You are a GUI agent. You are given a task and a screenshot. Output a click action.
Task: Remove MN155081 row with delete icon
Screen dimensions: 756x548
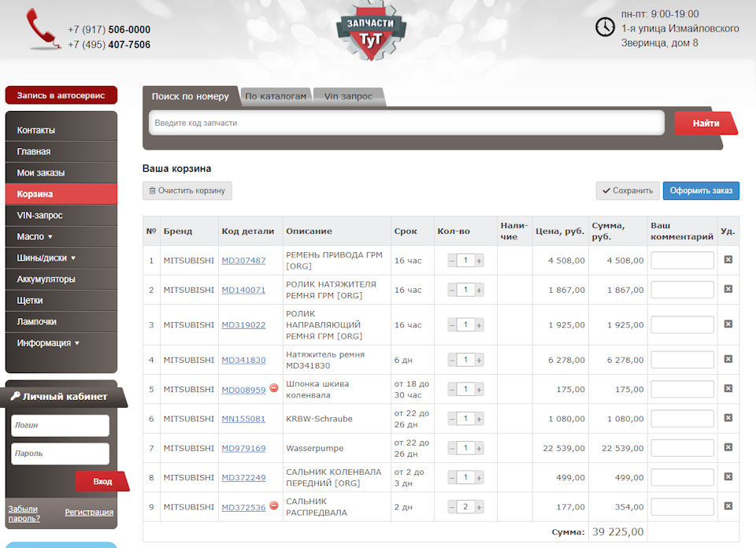[728, 418]
